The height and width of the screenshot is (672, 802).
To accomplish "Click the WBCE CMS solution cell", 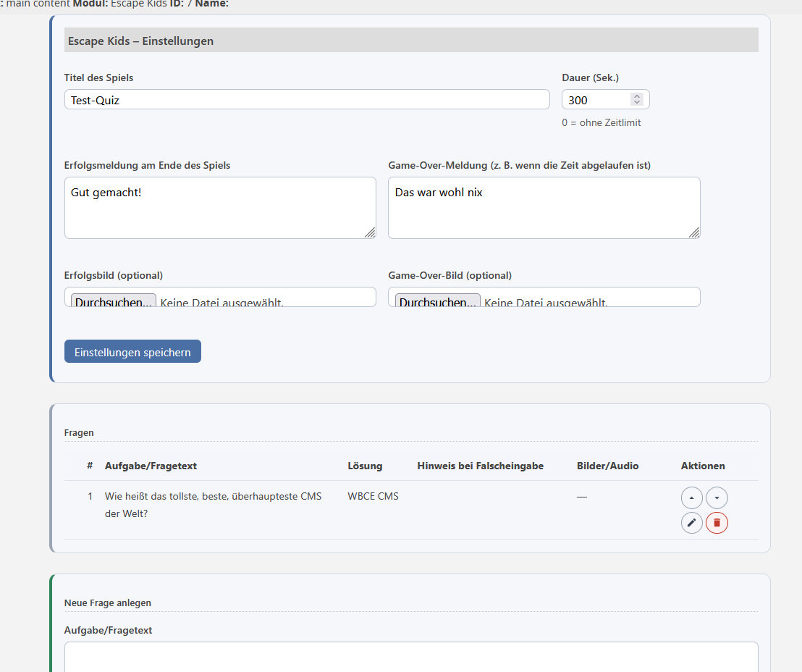I will [x=373, y=497].
